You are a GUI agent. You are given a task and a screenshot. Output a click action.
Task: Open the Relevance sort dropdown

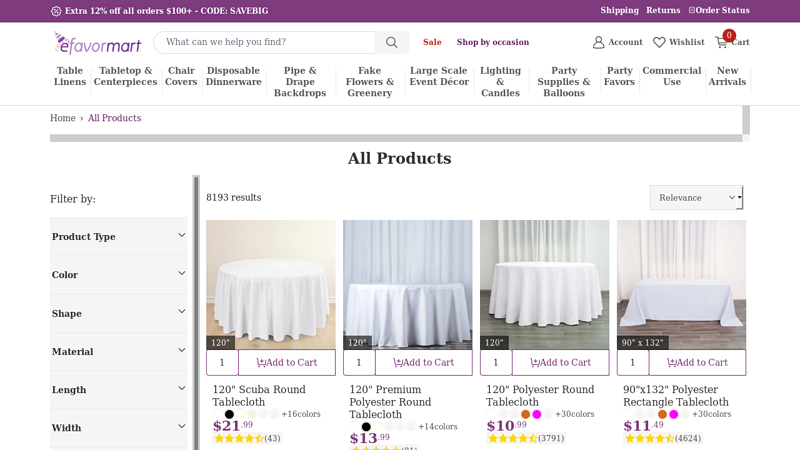(x=696, y=197)
